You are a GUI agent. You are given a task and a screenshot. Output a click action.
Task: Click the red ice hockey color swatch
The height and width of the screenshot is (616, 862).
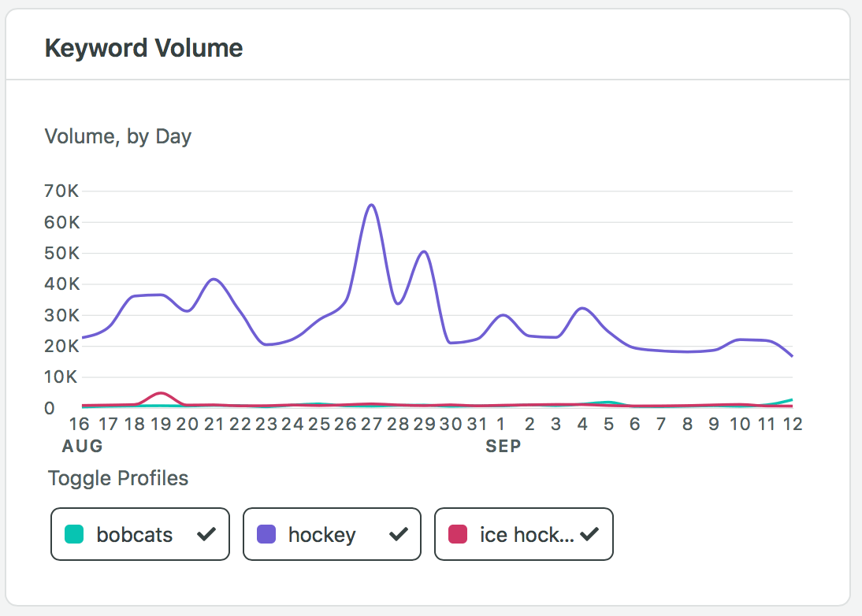(x=458, y=535)
